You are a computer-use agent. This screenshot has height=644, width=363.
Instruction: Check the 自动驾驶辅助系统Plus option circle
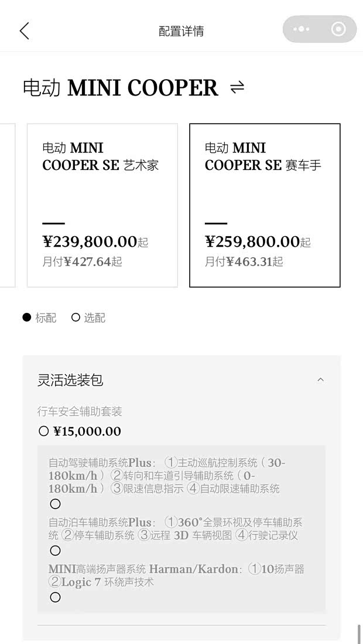pyautogui.click(x=56, y=504)
